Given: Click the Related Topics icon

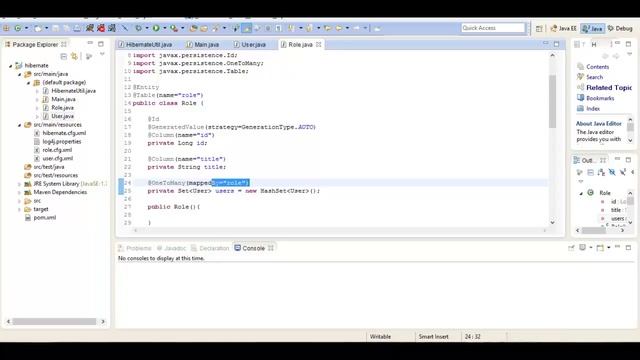Looking at the screenshot, I should (x=580, y=87).
